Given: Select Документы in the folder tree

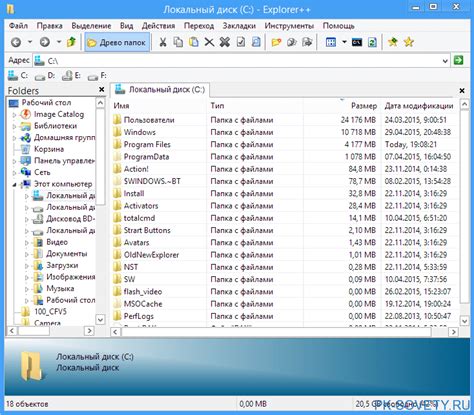Looking at the screenshot, I should tap(67, 254).
